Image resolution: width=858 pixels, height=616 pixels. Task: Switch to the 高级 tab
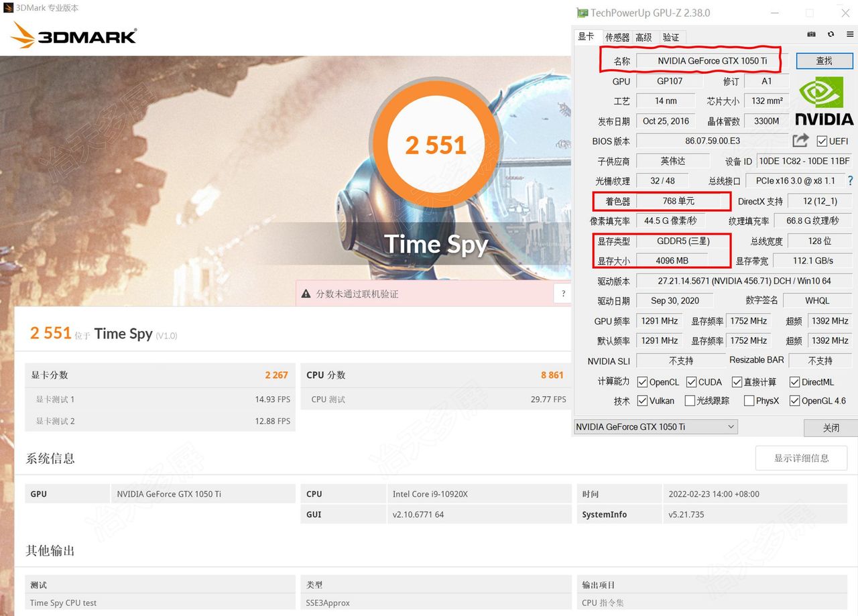pyautogui.click(x=643, y=38)
